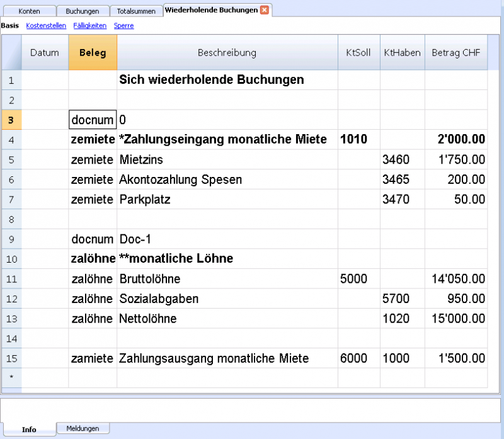Click KtSoll cell containing 6000
Screen dimensions: 504x439
point(358,358)
